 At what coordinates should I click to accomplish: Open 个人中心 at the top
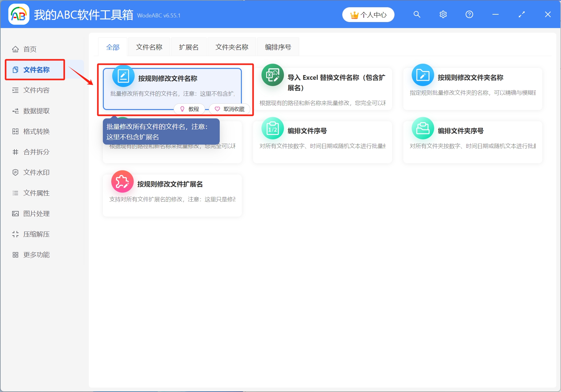point(368,14)
